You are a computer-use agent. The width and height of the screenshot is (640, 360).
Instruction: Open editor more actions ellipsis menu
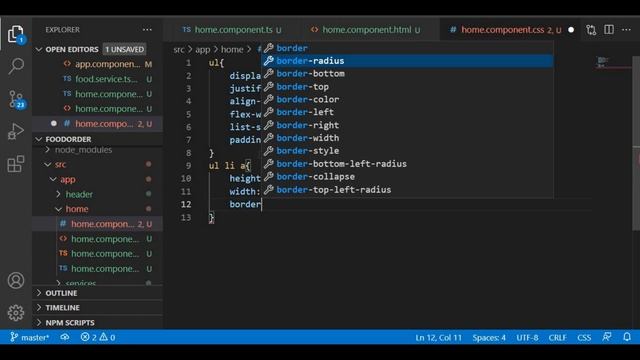click(x=627, y=29)
